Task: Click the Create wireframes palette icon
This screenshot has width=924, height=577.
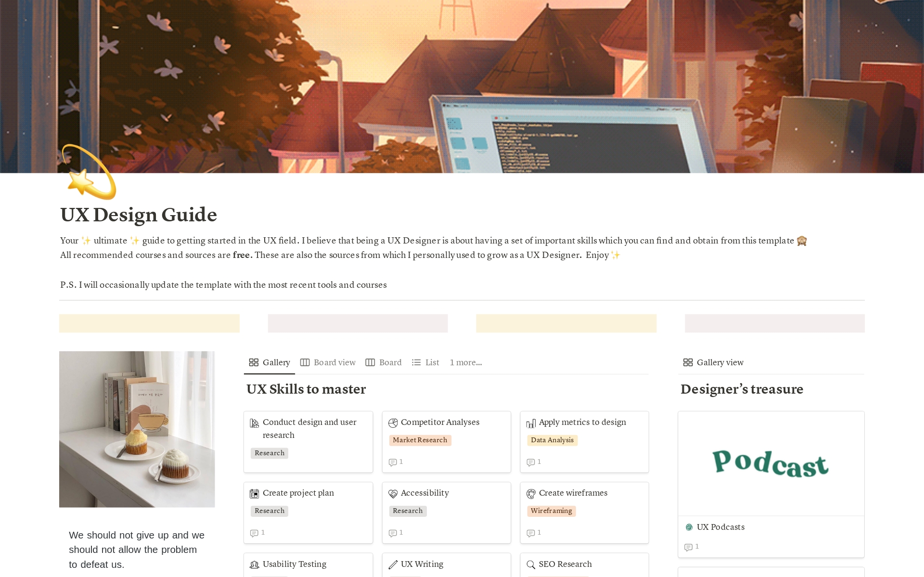Action: point(531,494)
